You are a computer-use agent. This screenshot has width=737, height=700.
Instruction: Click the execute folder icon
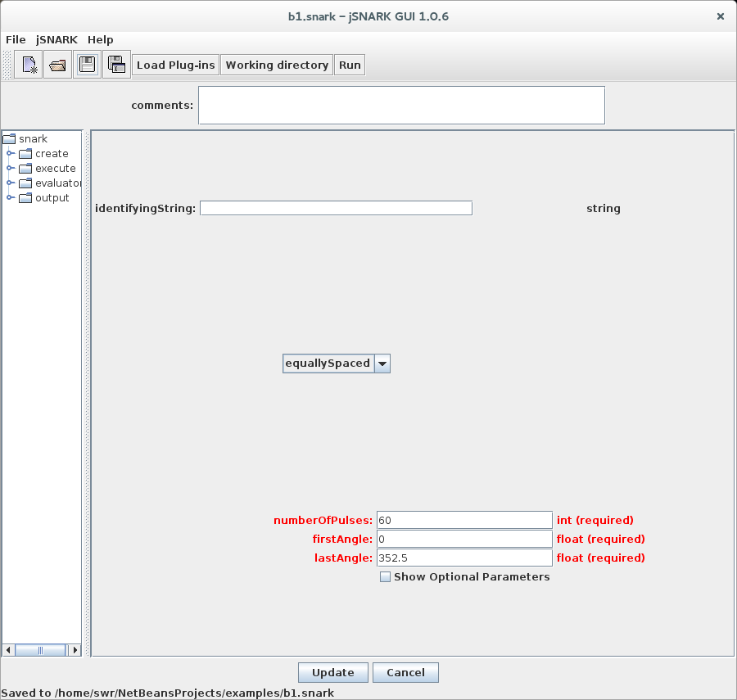[25, 168]
